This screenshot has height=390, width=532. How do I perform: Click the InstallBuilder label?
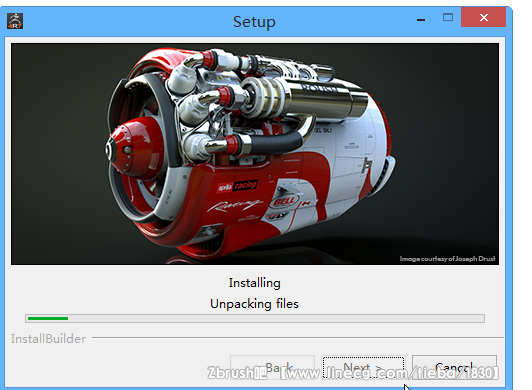coord(48,339)
